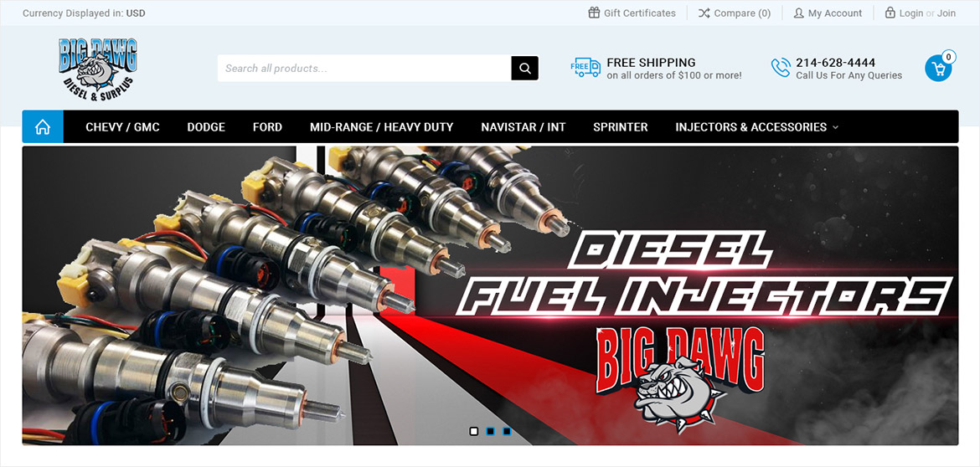
Task: Click the magnifier search button
Action: 525,68
